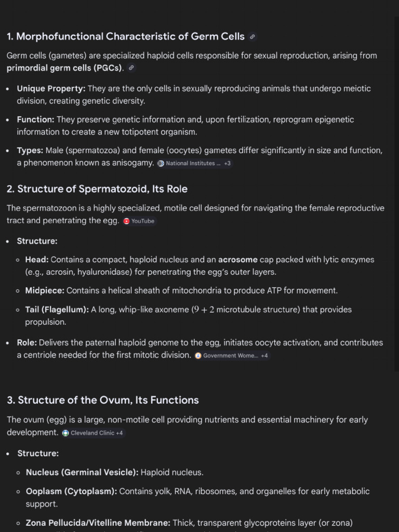Open the Cleveland Clinic citation chip
Image resolution: width=399 pixels, height=532 pixels.
point(94,433)
